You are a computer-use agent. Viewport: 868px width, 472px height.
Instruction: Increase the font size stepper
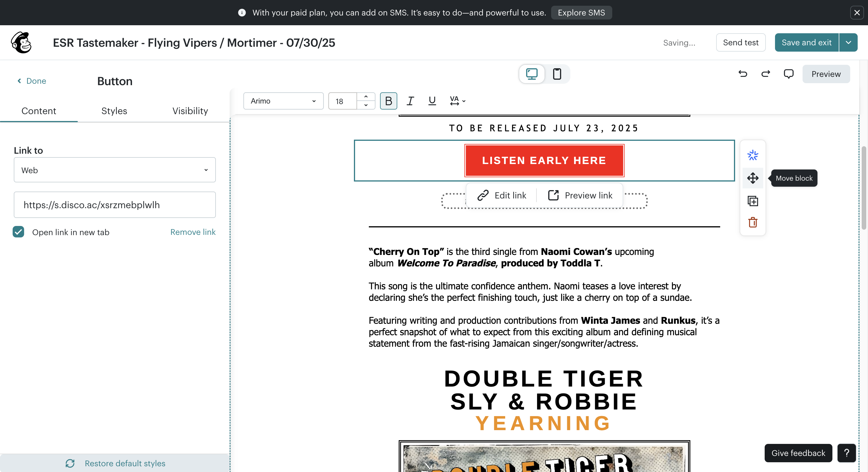(366, 97)
